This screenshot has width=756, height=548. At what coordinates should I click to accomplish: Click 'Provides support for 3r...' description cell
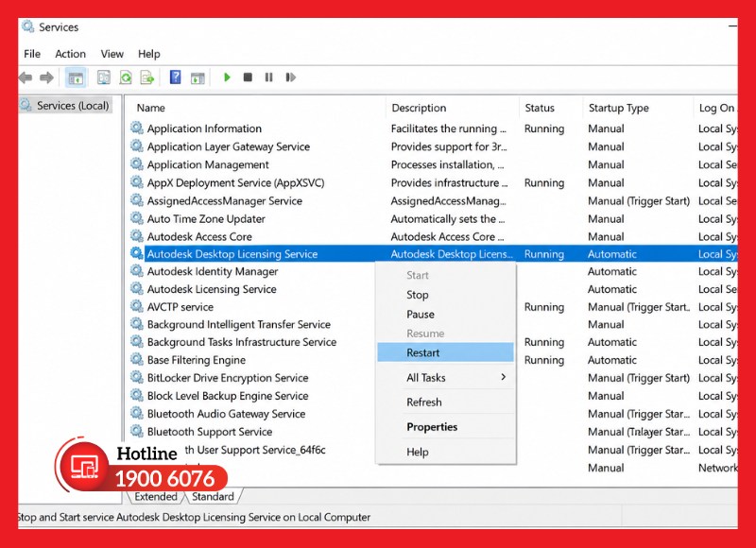[448, 146]
